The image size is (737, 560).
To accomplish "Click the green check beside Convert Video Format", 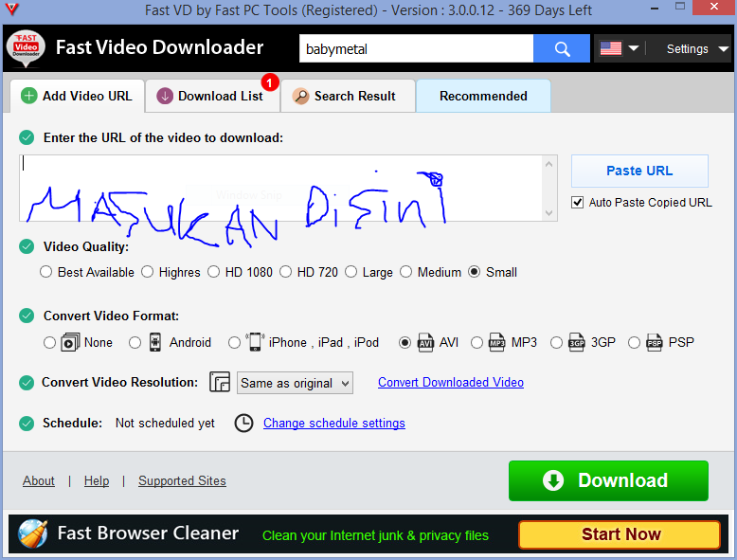I will click(x=27, y=316).
